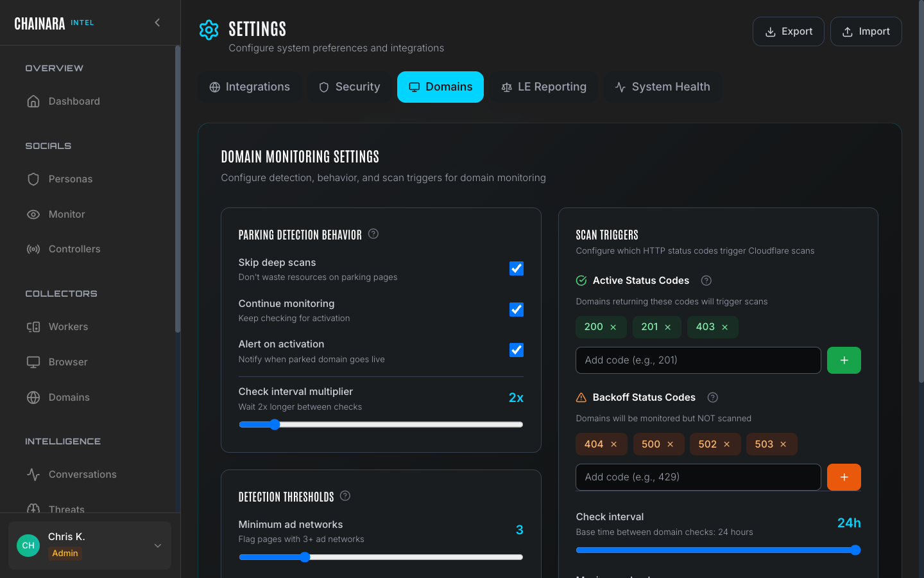924x578 pixels.
Task: Adjust the Minimum ad networks slider
Action: (x=381, y=557)
